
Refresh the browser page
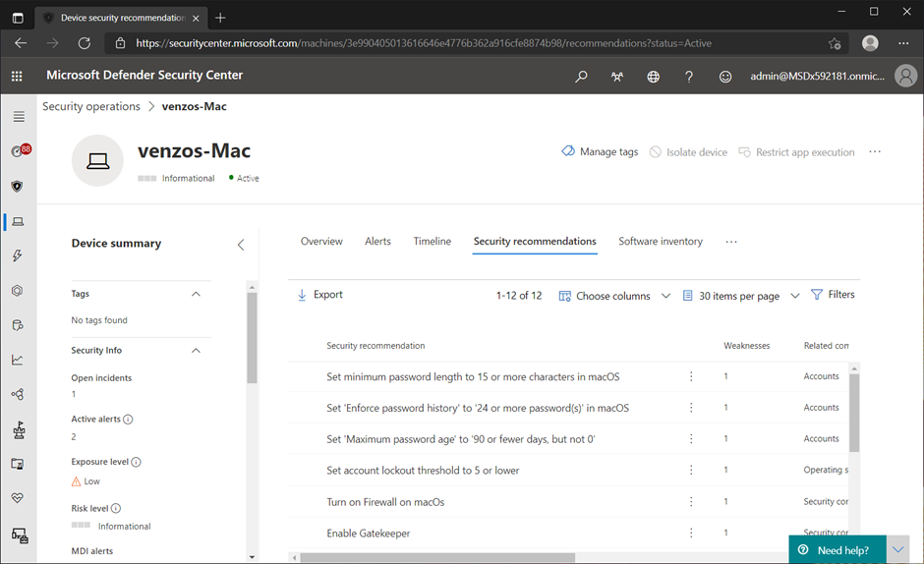(85, 43)
